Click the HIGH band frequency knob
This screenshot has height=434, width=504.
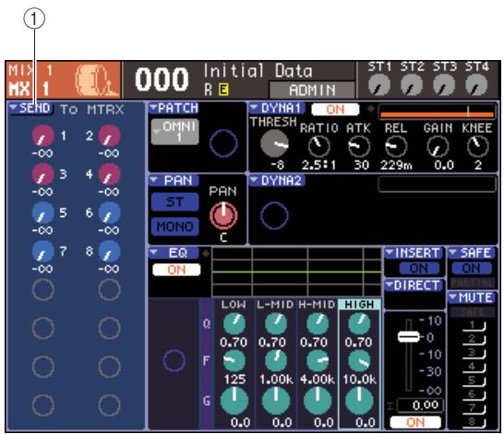(359, 361)
